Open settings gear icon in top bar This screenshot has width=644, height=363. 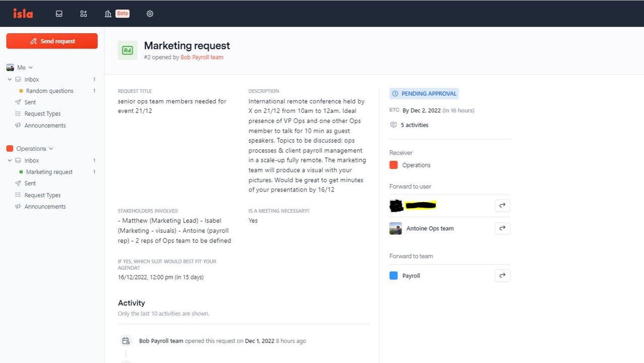point(150,14)
